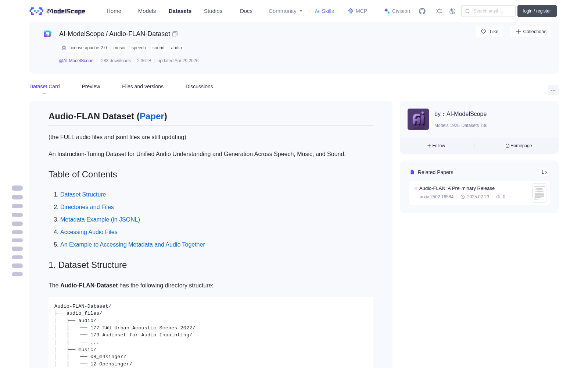Click the ModelScope logo

(57, 11)
